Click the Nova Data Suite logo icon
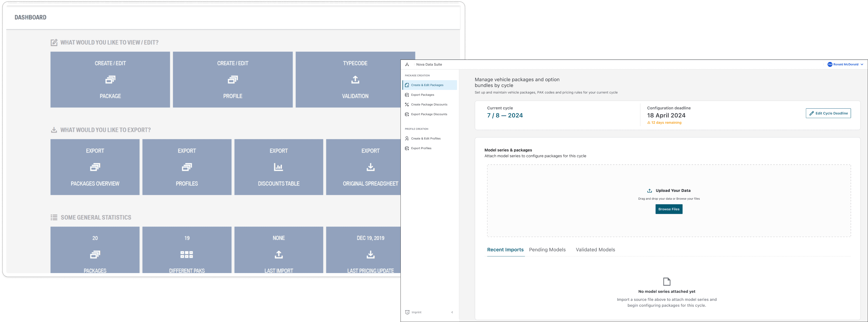868x322 pixels. click(x=407, y=64)
